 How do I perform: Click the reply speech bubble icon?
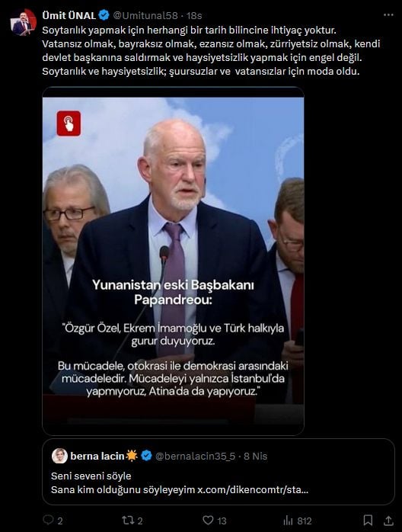[x=49, y=520]
